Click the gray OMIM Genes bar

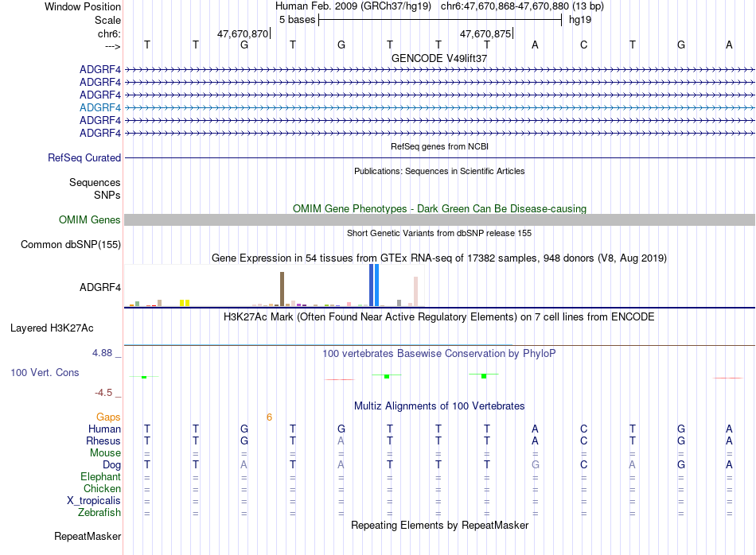[x=439, y=219]
